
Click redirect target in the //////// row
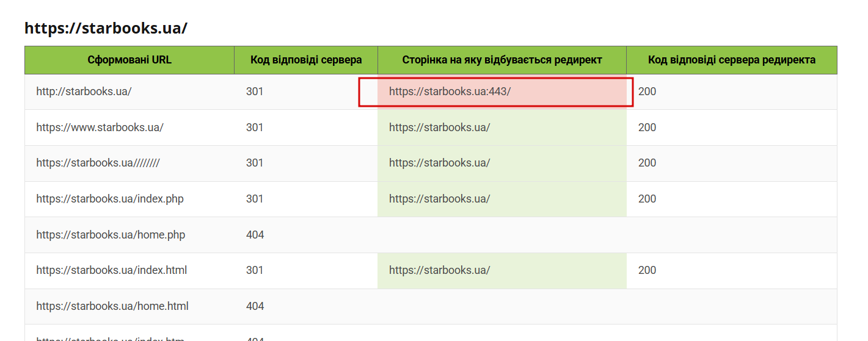coord(502,163)
